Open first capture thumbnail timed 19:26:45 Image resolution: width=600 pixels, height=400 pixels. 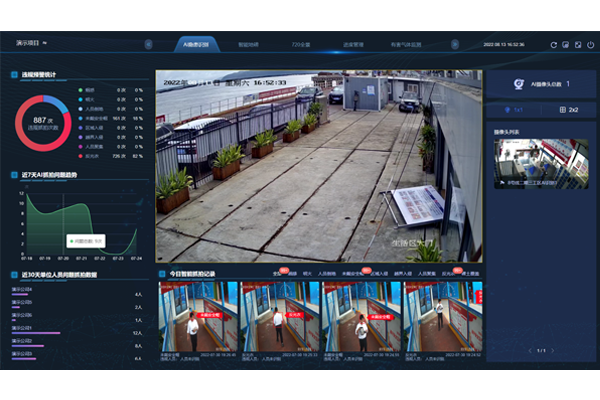click(x=198, y=317)
